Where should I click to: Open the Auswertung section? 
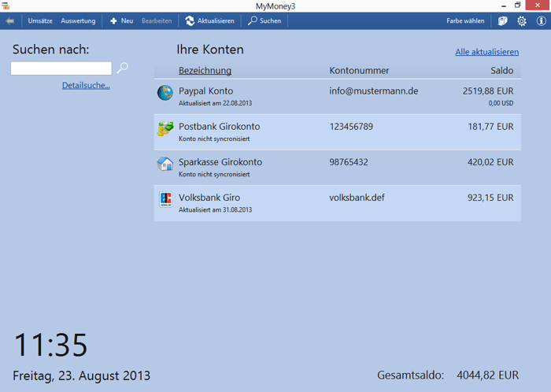[78, 21]
